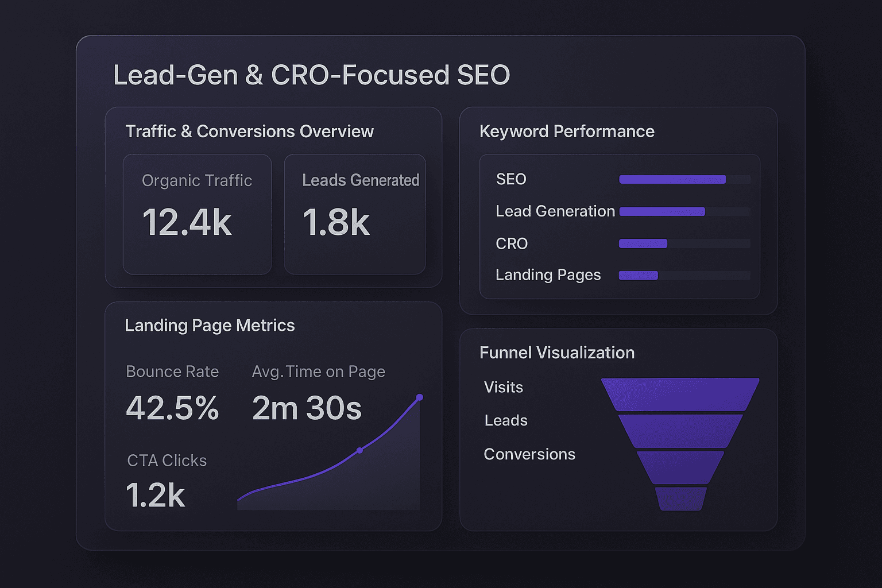The image size is (882, 588).
Task: Select the Traffic & Conversions Overview heading
Action: pos(249,131)
